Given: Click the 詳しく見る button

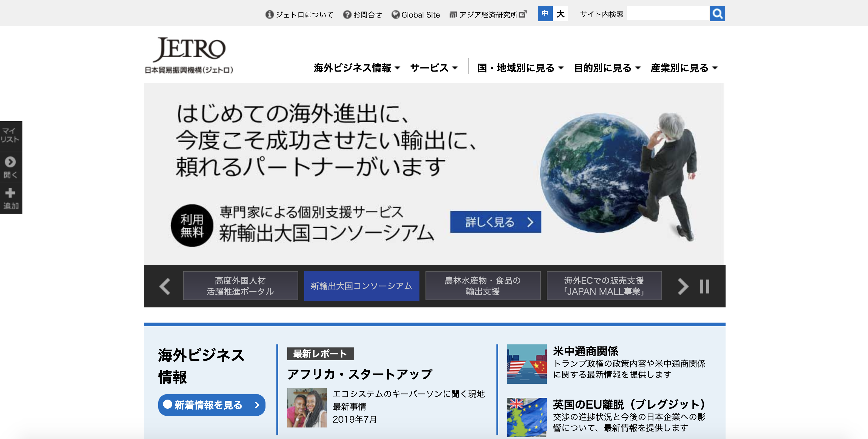Looking at the screenshot, I should (x=495, y=222).
